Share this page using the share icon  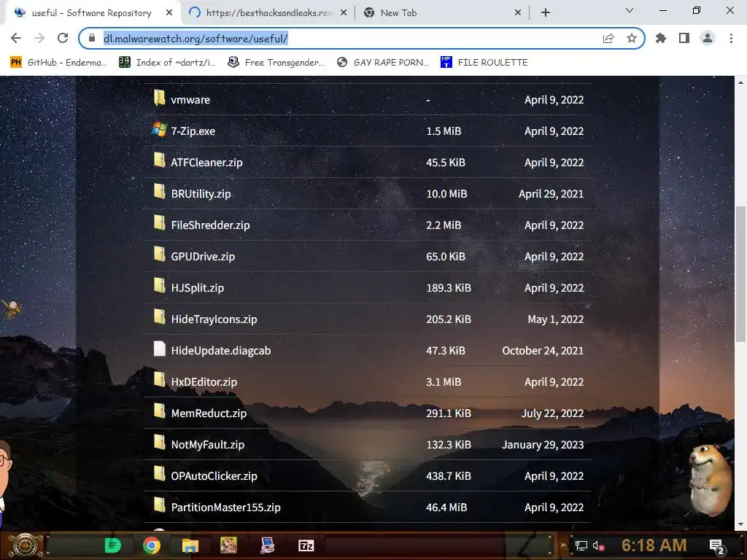point(608,38)
